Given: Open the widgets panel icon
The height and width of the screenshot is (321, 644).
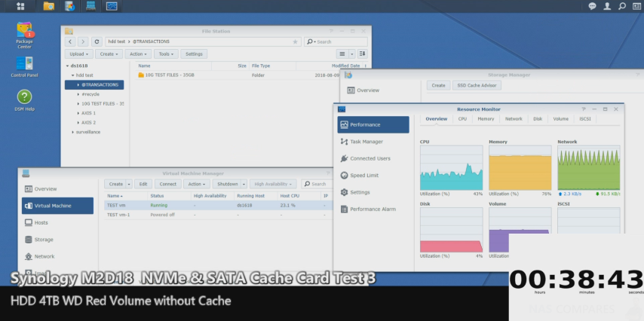Looking at the screenshot, I should 637,6.
